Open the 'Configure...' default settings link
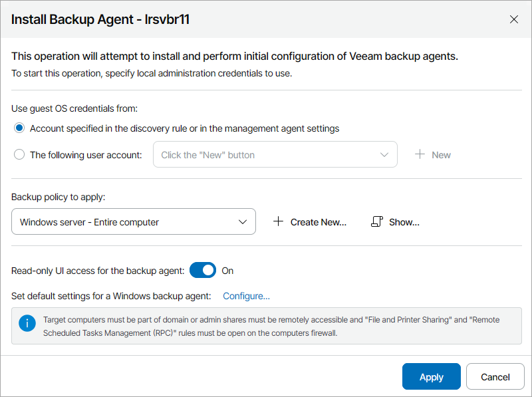The height and width of the screenshot is (397, 532). click(246, 296)
